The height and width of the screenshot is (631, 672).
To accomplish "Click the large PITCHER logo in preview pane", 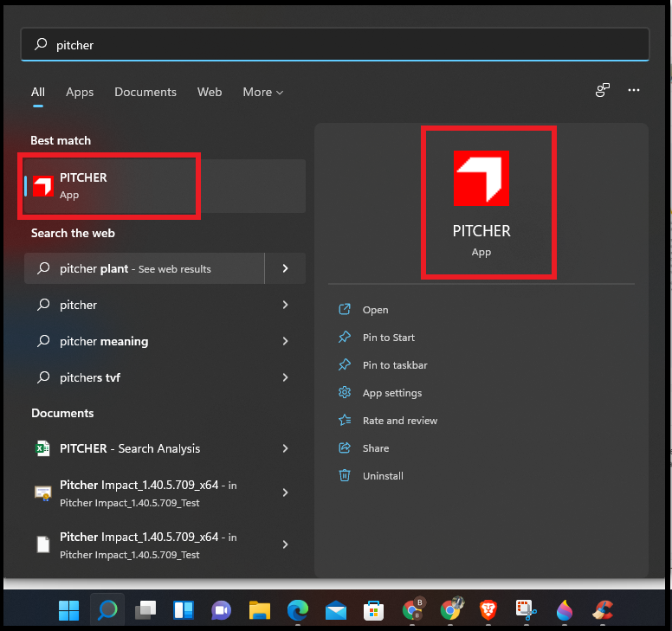I will point(481,177).
